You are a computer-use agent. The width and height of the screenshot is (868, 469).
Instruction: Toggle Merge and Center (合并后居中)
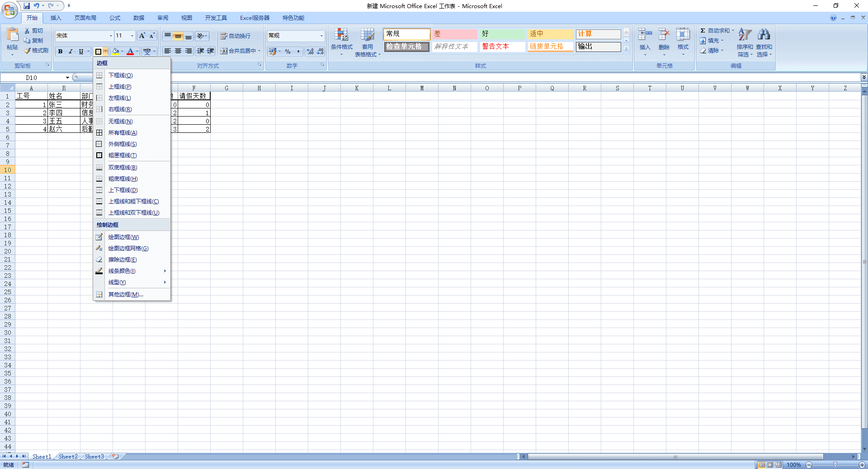238,51
